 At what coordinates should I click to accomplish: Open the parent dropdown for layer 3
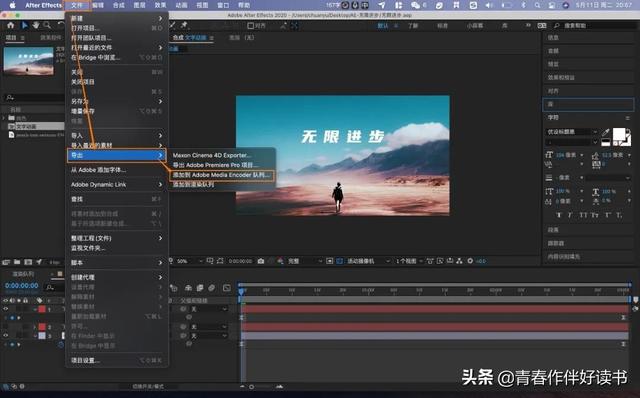(209, 336)
